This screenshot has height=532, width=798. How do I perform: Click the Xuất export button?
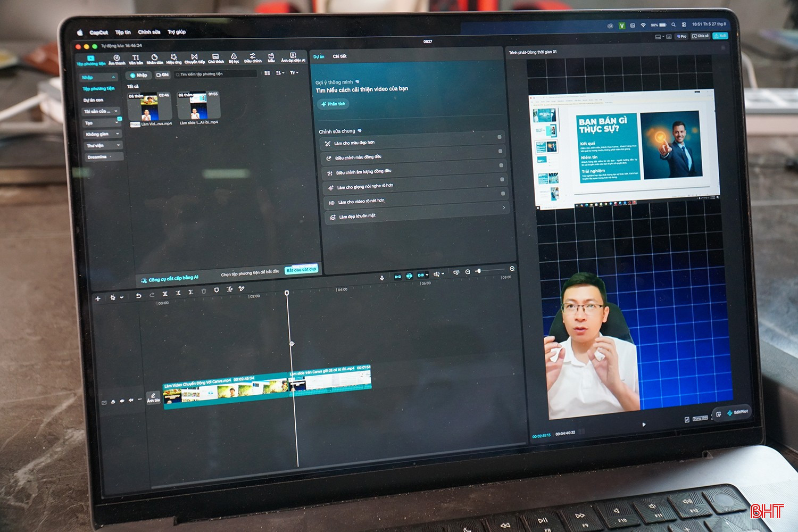720,36
